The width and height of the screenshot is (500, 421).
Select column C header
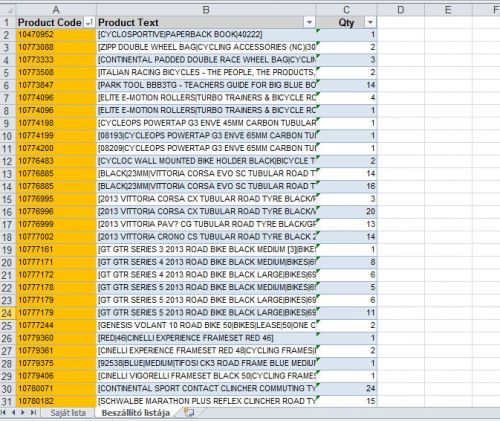[x=347, y=10]
